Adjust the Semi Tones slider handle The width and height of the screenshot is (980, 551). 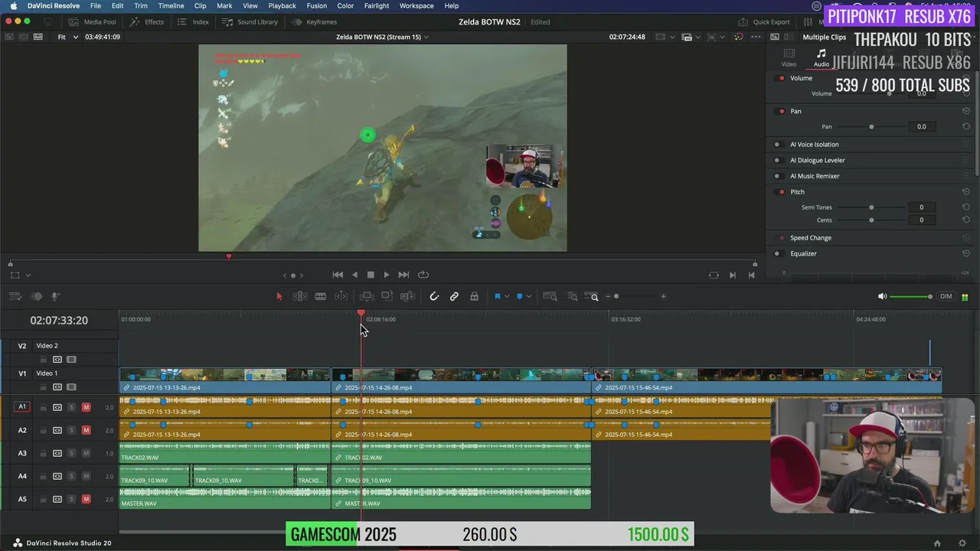point(871,207)
